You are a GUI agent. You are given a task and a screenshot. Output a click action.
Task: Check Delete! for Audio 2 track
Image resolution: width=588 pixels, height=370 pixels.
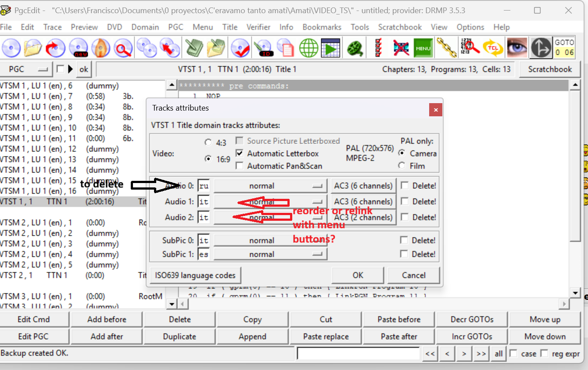(405, 217)
